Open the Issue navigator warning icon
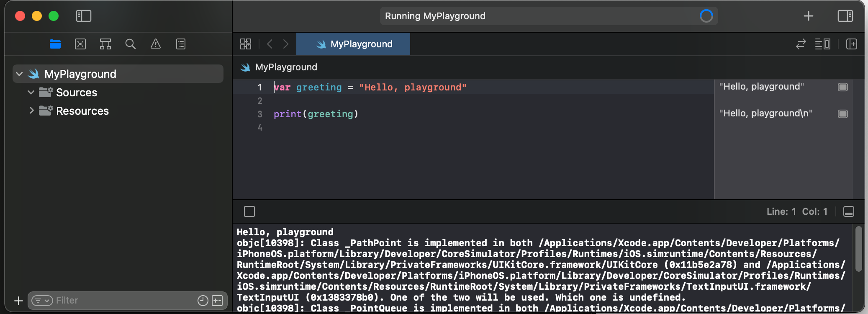This screenshot has width=868, height=314. 156,44
